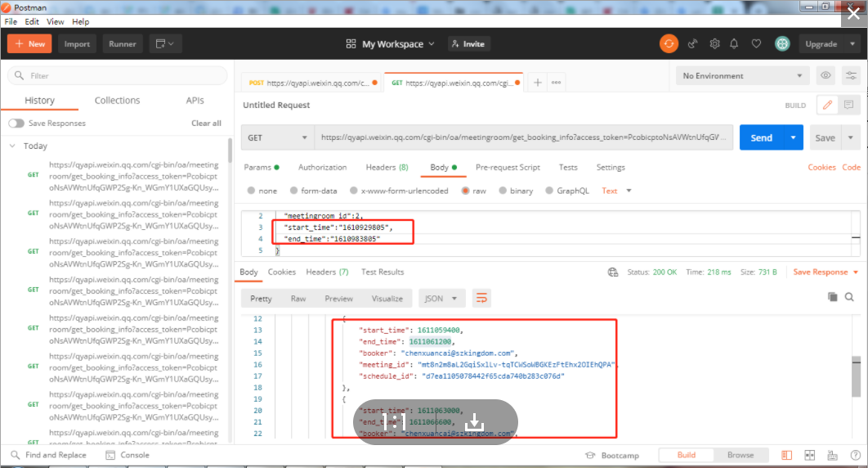Select the raw body radio button

[x=466, y=191]
